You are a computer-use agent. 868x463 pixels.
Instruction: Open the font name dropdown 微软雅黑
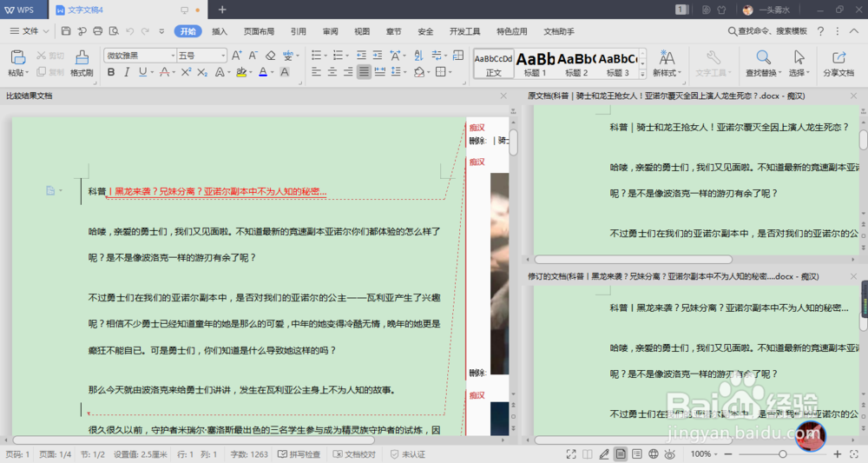click(x=173, y=56)
